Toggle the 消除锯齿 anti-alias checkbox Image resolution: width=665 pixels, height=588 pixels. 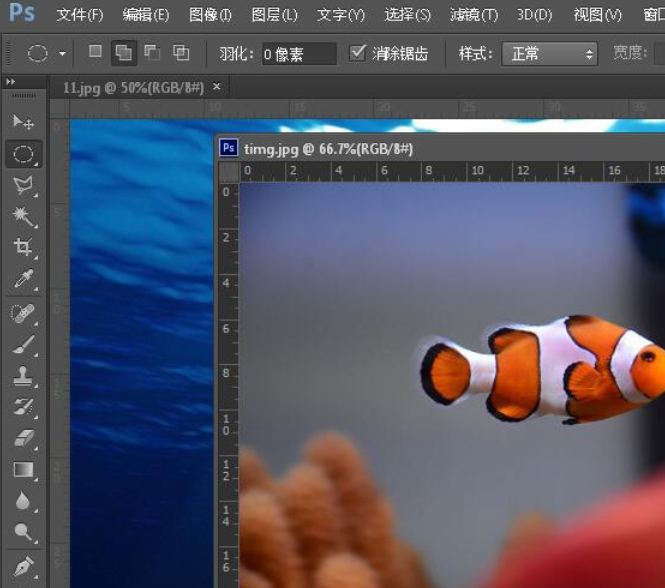(x=357, y=53)
